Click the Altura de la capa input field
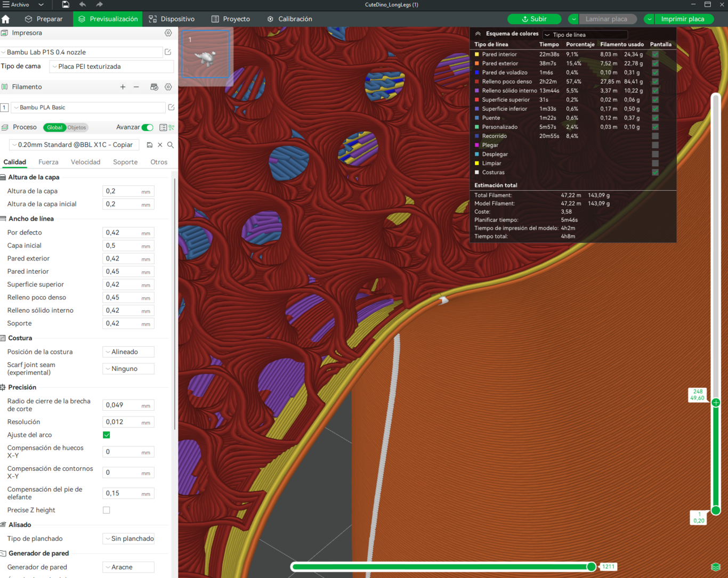Viewport: 728px width, 578px height. 128,191
